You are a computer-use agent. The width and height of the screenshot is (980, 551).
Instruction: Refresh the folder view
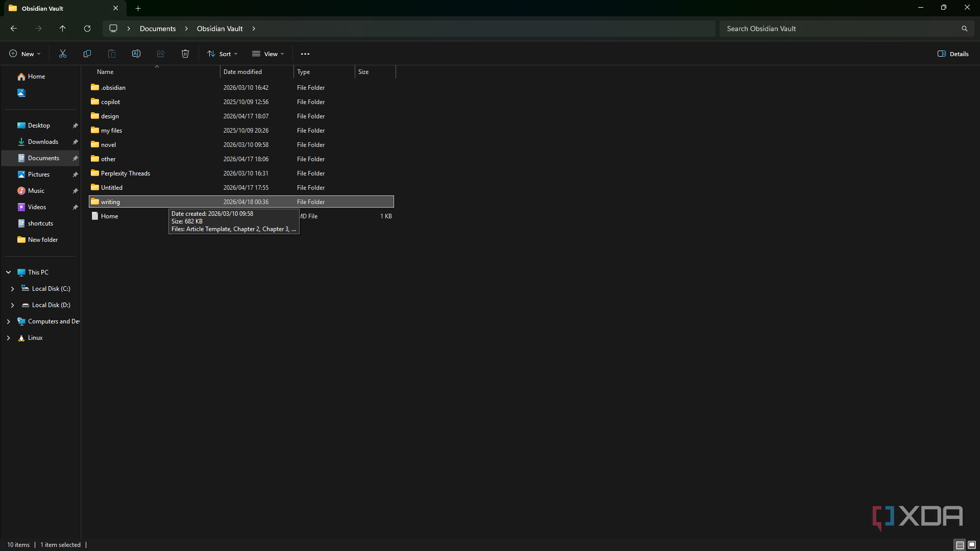87,29
